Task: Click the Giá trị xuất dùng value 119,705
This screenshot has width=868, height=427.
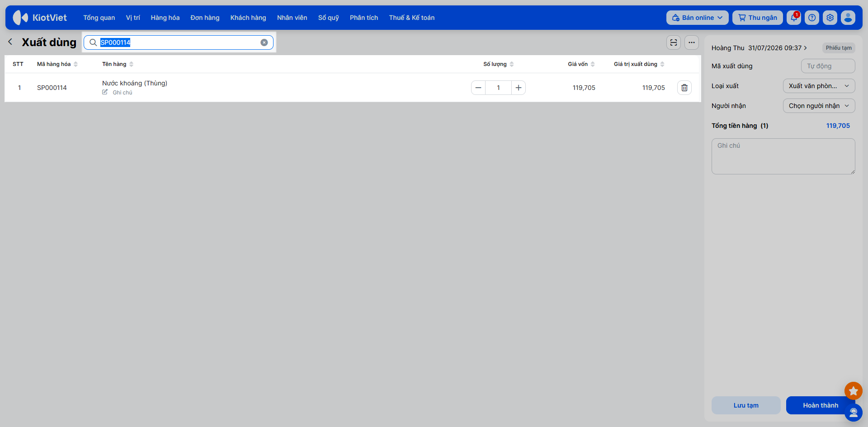Action: click(x=654, y=88)
